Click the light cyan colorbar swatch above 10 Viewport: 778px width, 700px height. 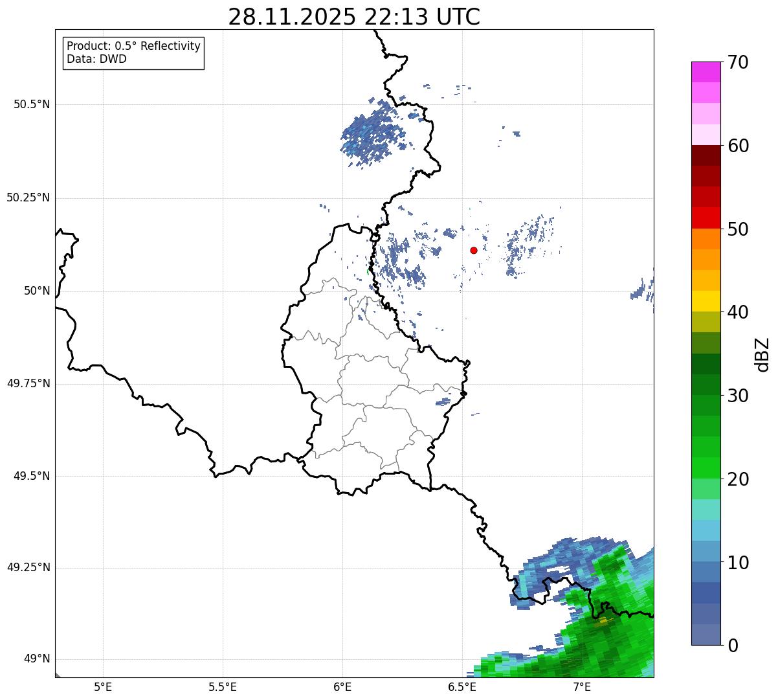(x=706, y=530)
